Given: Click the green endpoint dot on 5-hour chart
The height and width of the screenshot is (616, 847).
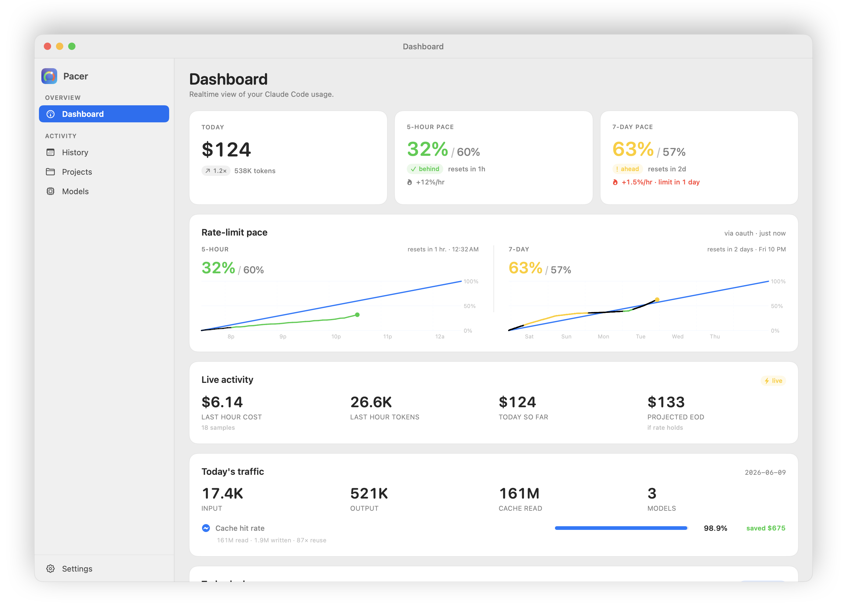Looking at the screenshot, I should pyautogui.click(x=357, y=315).
